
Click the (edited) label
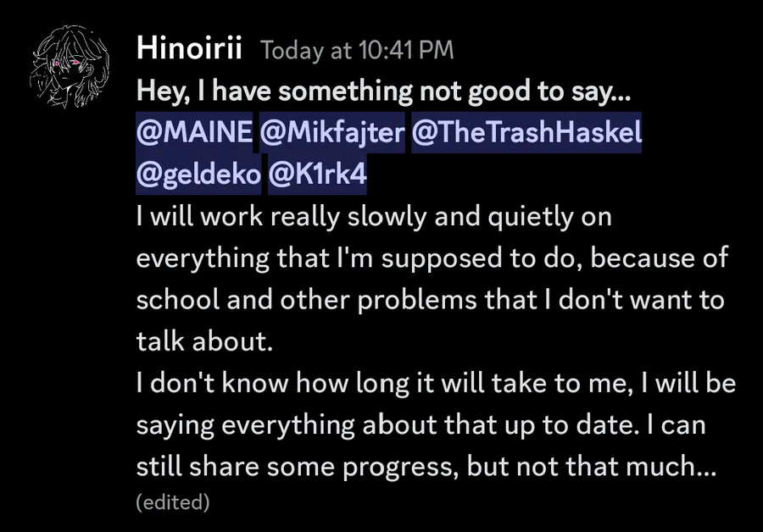[x=172, y=502]
